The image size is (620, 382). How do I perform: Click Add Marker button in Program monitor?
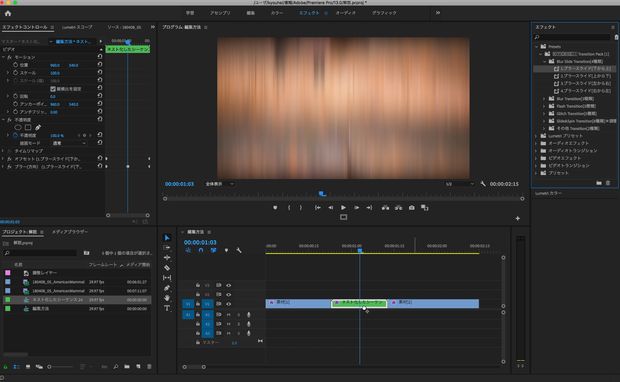[275, 208]
